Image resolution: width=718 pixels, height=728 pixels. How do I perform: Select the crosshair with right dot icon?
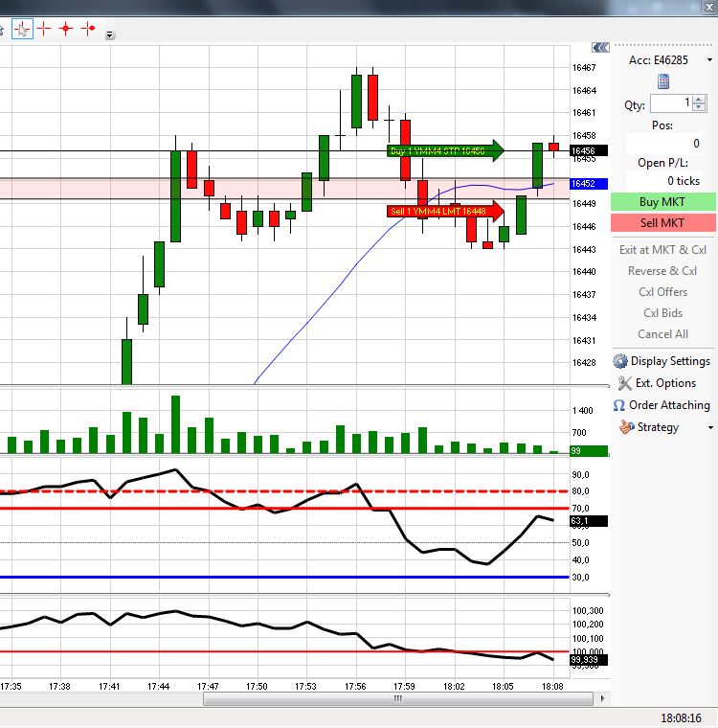point(88,29)
